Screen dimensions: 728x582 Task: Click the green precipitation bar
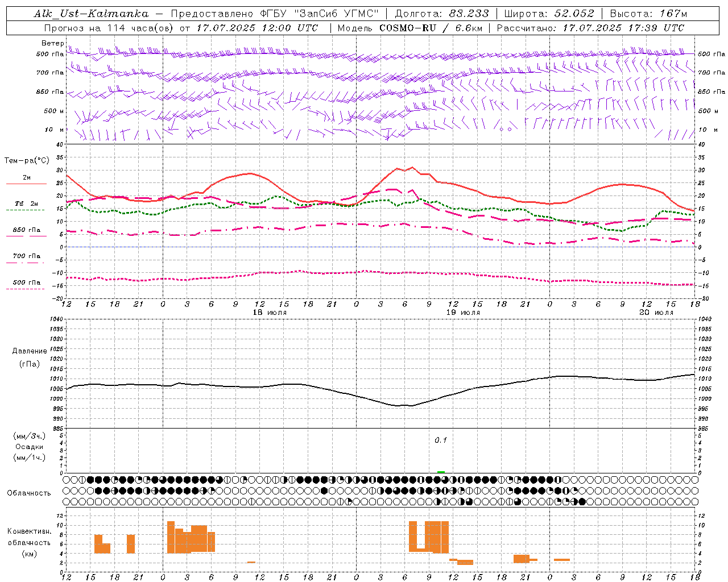pos(441,472)
